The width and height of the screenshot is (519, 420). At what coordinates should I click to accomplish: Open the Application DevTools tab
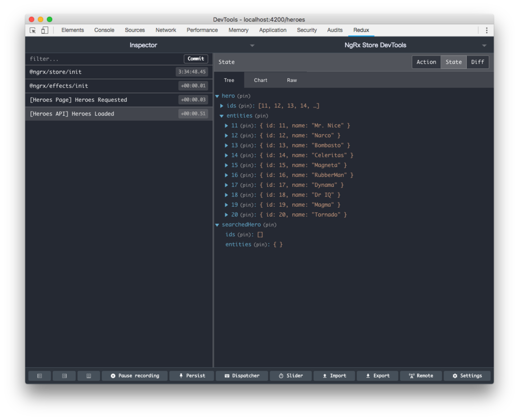[x=273, y=30]
